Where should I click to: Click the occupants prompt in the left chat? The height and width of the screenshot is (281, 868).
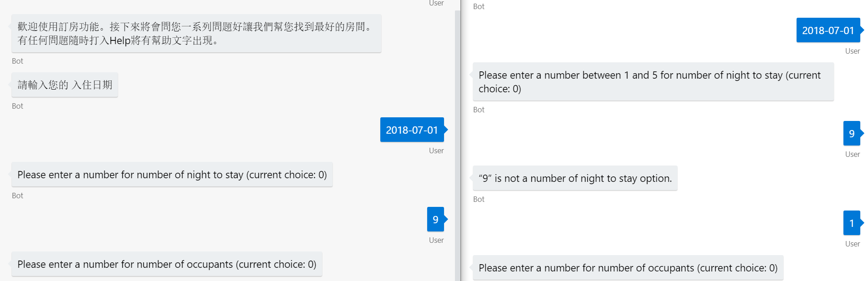pyautogui.click(x=167, y=264)
